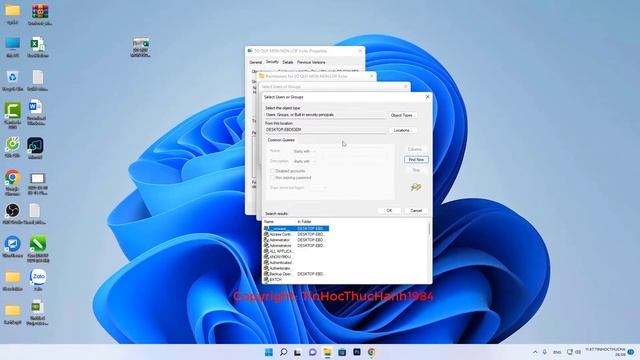
Task: Open Task View on the taskbar
Action: pos(298,352)
